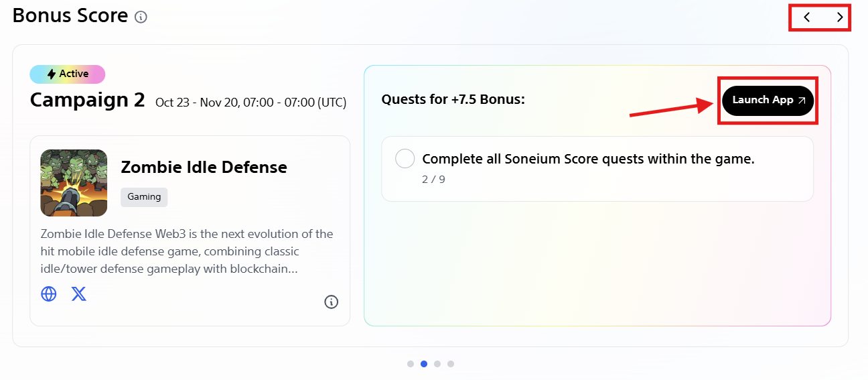Click the Active status badge
868x380 pixels.
[x=68, y=74]
